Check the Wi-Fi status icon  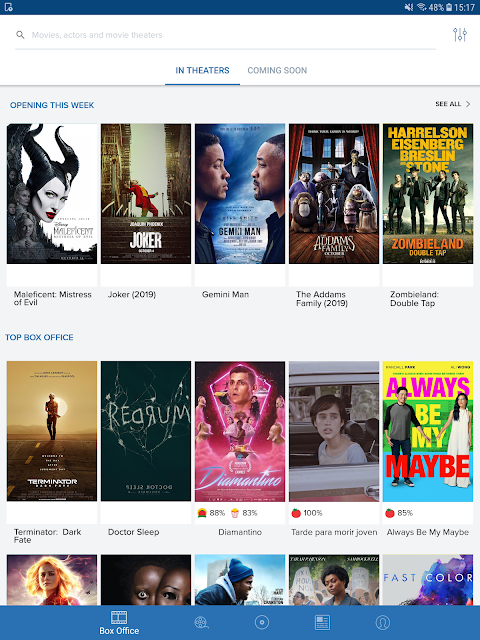421,7
